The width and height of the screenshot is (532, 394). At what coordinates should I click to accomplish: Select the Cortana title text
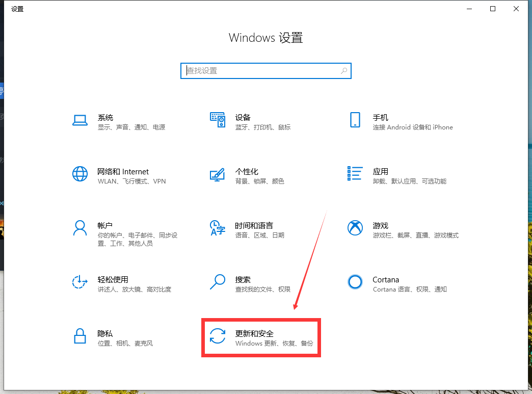[x=386, y=280]
